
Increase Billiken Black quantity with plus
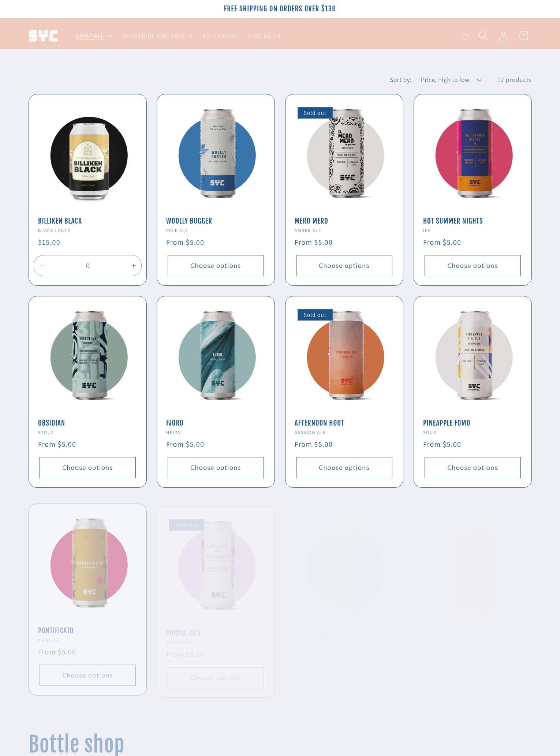(134, 266)
